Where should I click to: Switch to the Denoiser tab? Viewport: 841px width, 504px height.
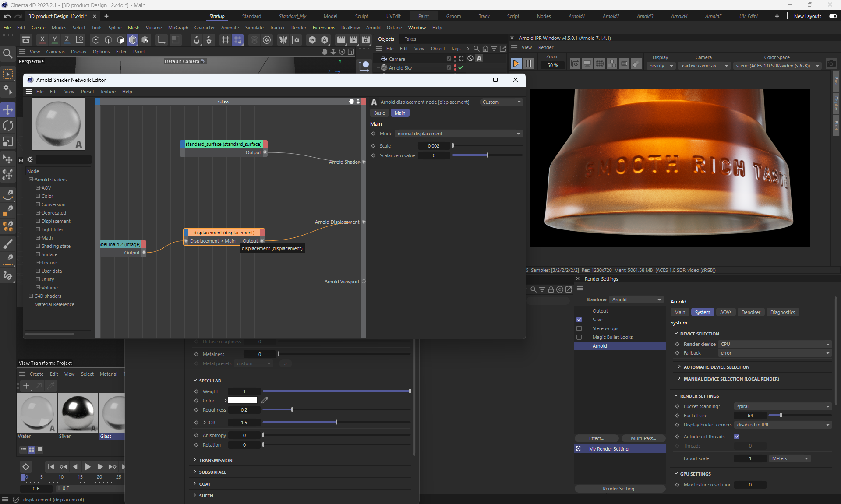point(750,312)
